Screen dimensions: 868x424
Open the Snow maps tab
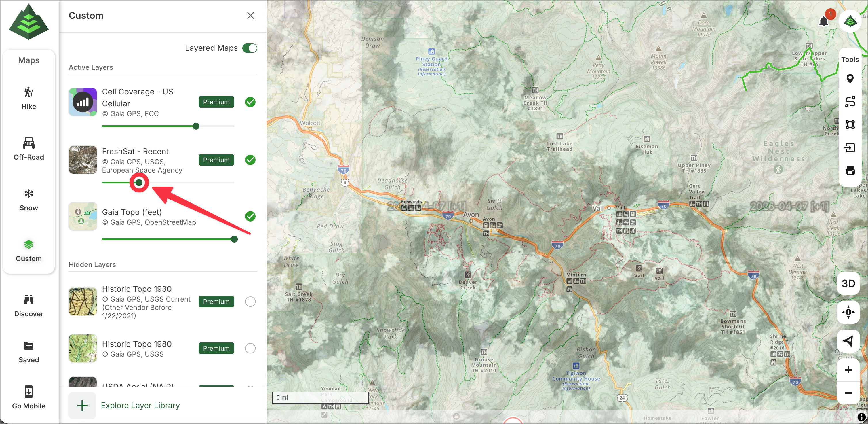point(29,199)
